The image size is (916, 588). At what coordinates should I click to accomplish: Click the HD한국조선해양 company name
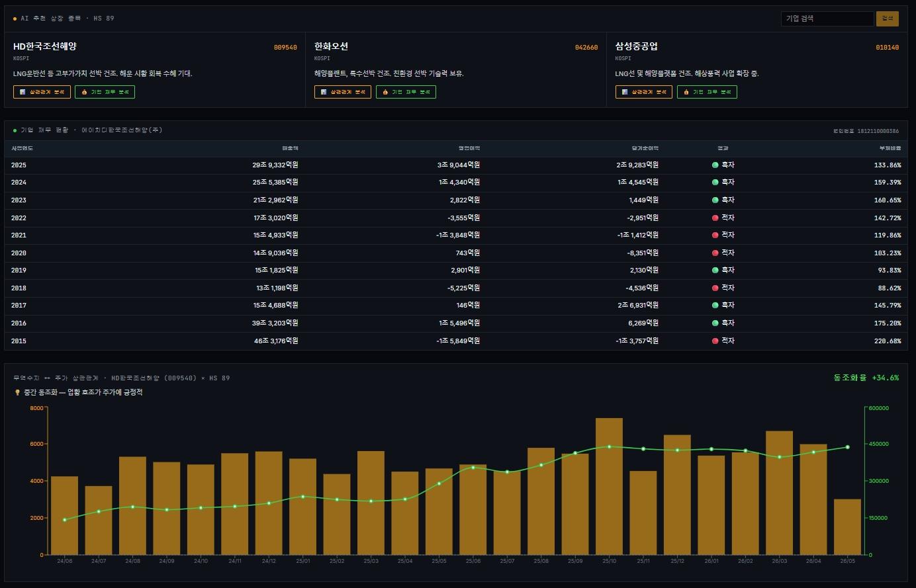pyautogui.click(x=45, y=46)
